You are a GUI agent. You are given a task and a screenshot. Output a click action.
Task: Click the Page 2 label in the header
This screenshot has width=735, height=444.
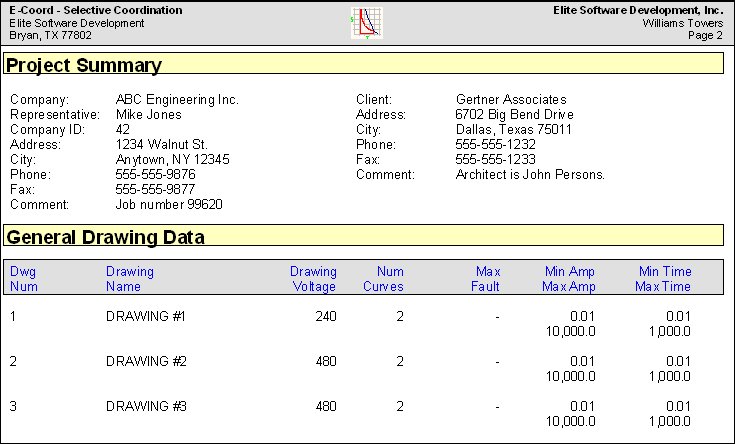click(x=705, y=35)
